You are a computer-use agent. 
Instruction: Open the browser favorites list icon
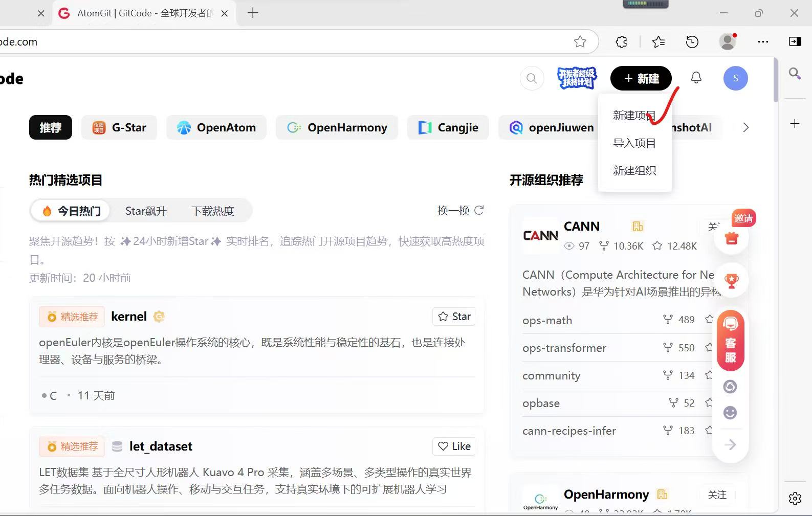pos(659,42)
